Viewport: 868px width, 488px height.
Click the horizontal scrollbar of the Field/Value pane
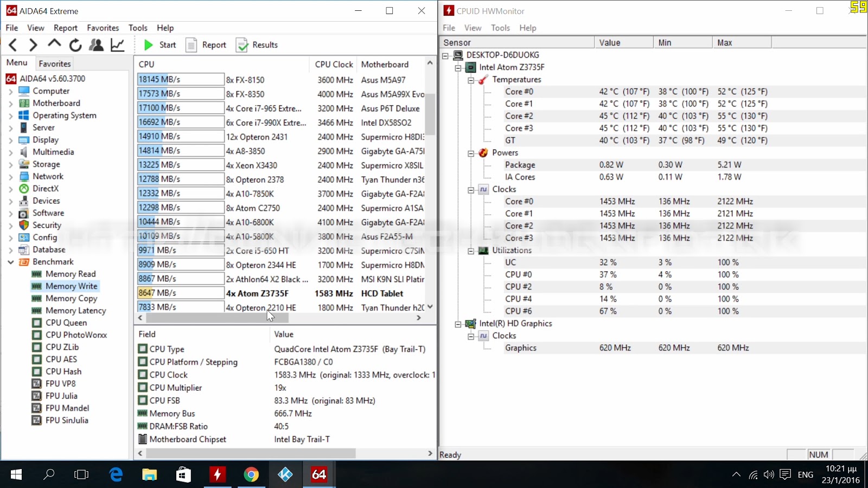[x=251, y=453]
